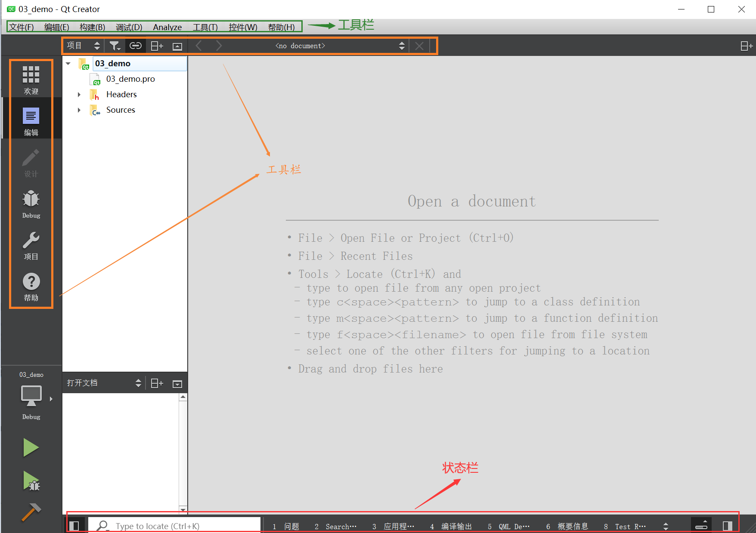This screenshot has width=756, height=533.
Task: Show the 5 QML De pane
Action: (x=509, y=526)
